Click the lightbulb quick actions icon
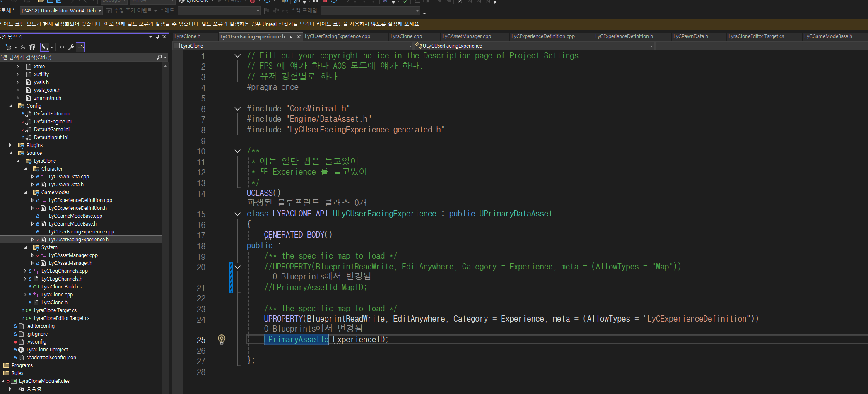The width and height of the screenshot is (868, 394). (222, 340)
